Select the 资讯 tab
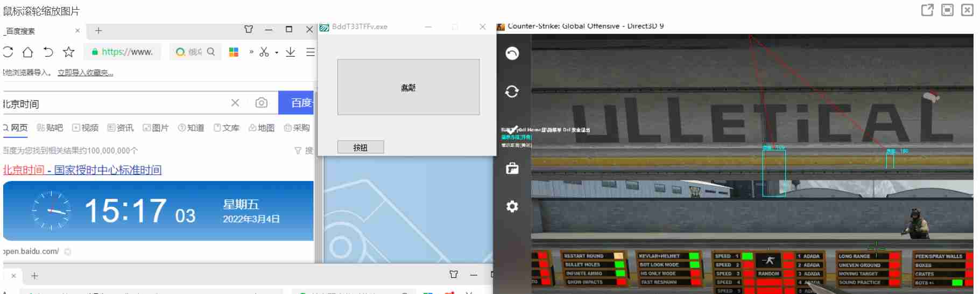This screenshot has height=294, width=980. pyautogui.click(x=121, y=128)
